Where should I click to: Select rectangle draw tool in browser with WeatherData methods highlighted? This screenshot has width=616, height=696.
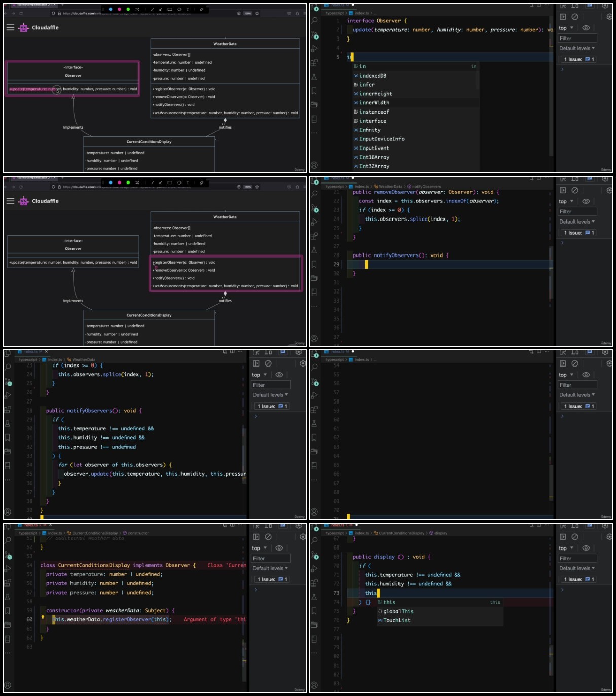pyautogui.click(x=170, y=182)
